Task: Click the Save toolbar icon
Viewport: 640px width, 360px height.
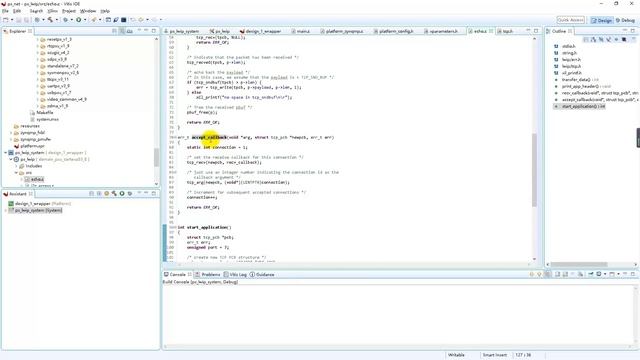Action: coord(19,20)
